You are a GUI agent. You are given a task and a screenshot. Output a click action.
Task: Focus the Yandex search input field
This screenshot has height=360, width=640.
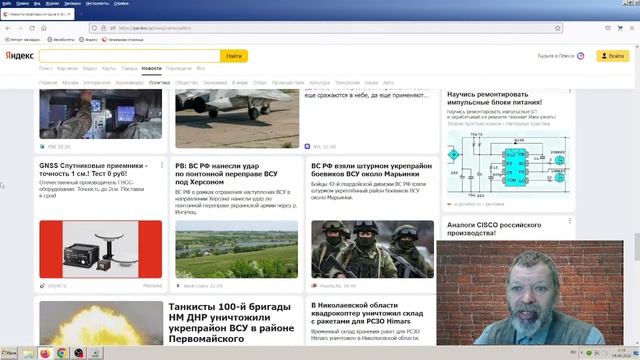[x=130, y=56]
